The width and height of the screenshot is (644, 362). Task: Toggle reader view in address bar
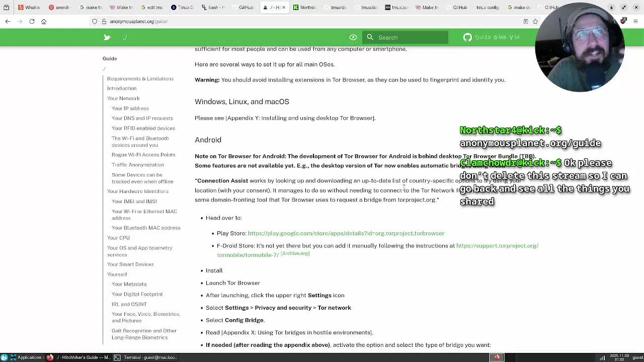(x=526, y=22)
